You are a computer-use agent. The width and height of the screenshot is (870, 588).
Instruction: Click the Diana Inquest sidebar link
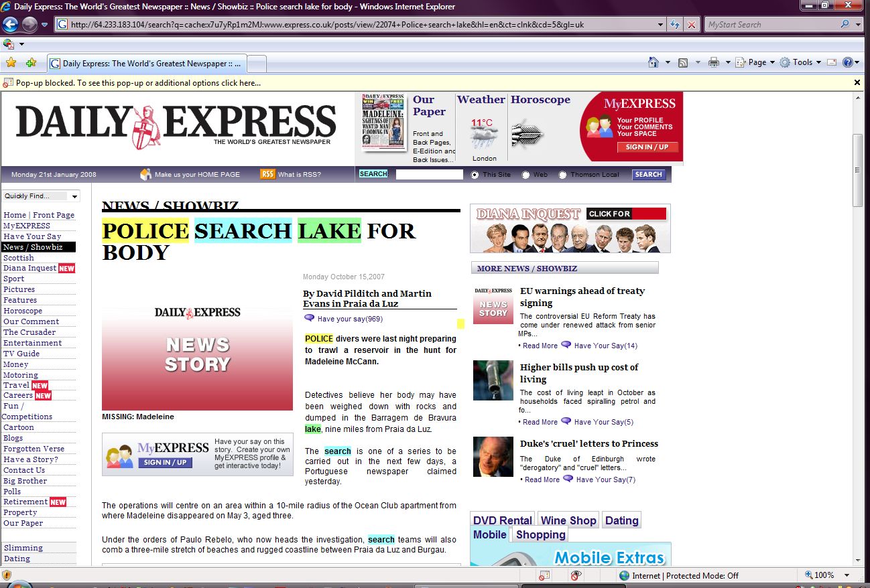(x=30, y=268)
